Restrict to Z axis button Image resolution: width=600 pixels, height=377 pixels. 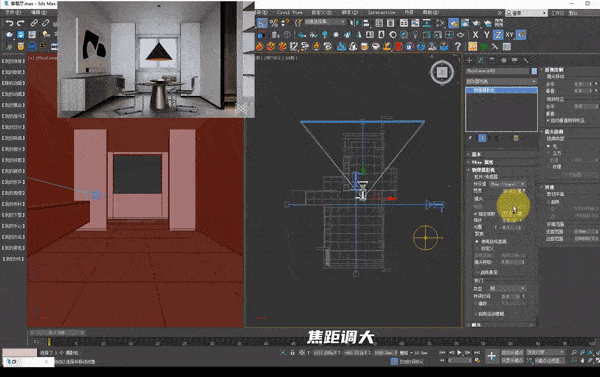pyautogui.click(x=498, y=35)
